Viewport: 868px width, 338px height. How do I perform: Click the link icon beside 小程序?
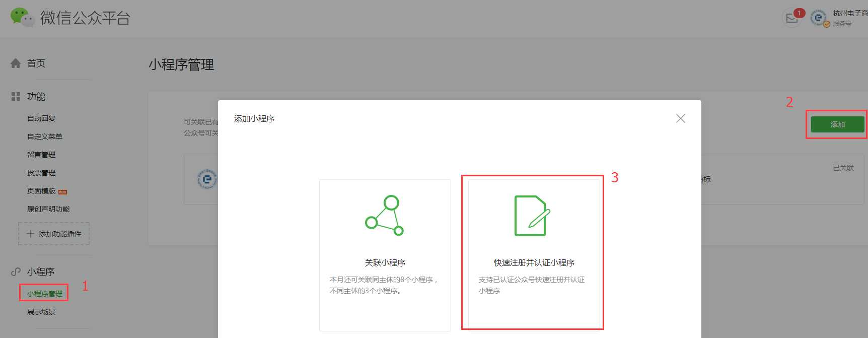coord(16,272)
